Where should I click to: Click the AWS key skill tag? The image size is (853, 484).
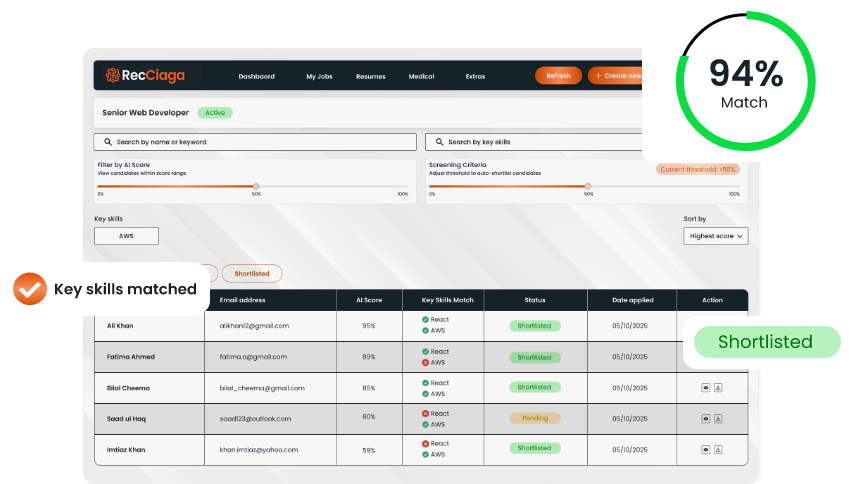pyautogui.click(x=126, y=236)
